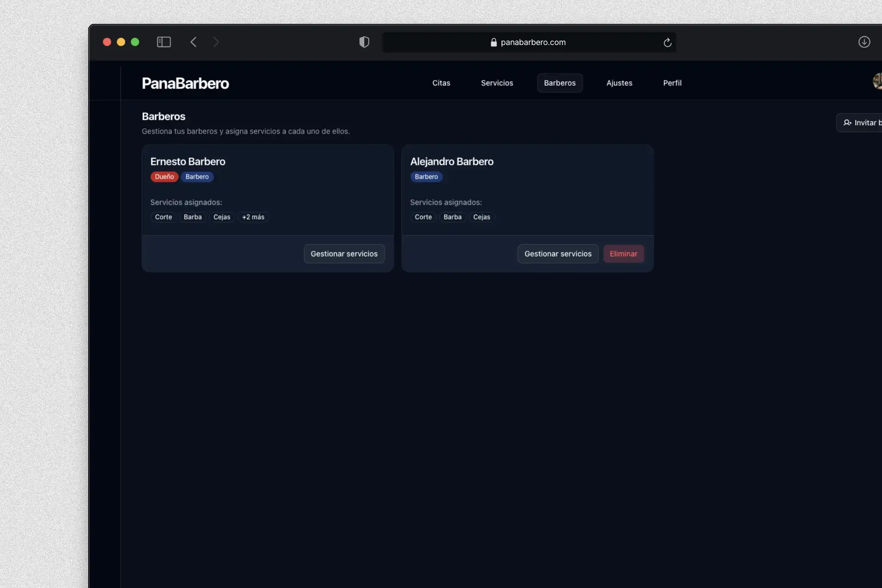Viewport: 882px width, 588px height.
Task: Expand the +2 más services chip
Action: pos(253,217)
